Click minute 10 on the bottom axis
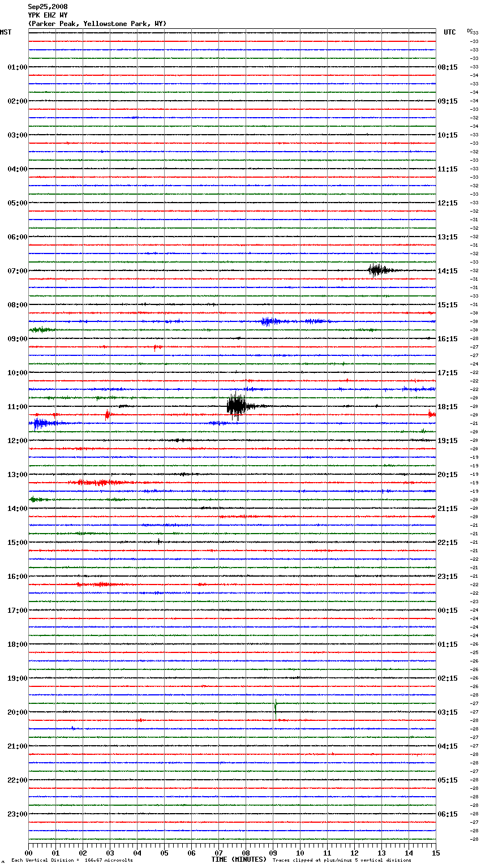 coord(300,853)
